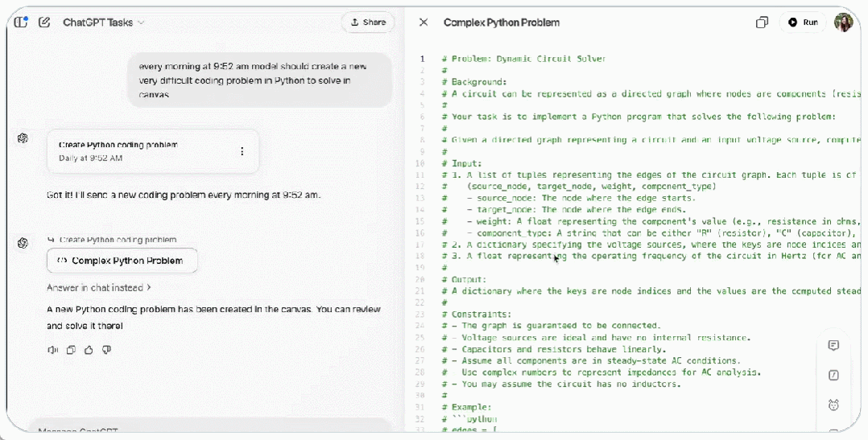Select the fix bugs canvas tool
868x440 pixels.
[x=833, y=405]
